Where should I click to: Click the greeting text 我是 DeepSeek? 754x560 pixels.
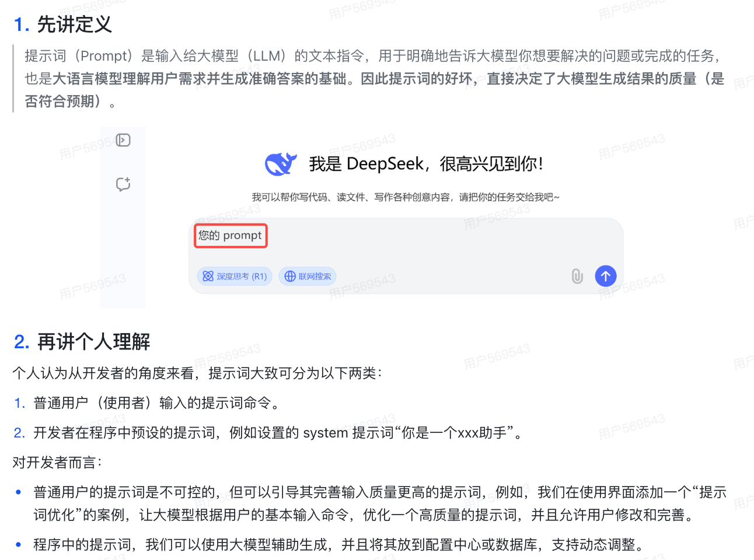click(366, 164)
